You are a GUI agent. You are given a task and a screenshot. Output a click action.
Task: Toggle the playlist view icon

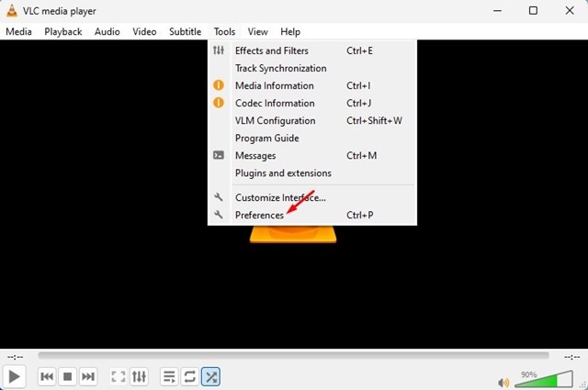tap(169, 376)
